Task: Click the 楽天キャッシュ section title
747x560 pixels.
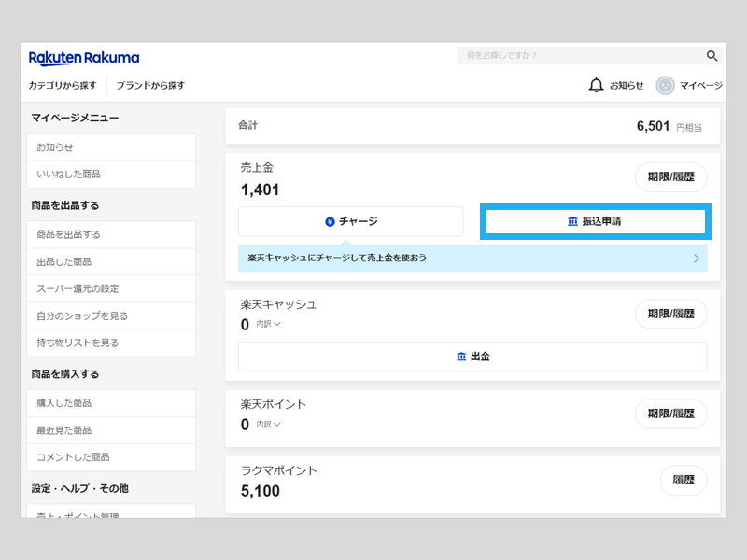Action: 278,305
